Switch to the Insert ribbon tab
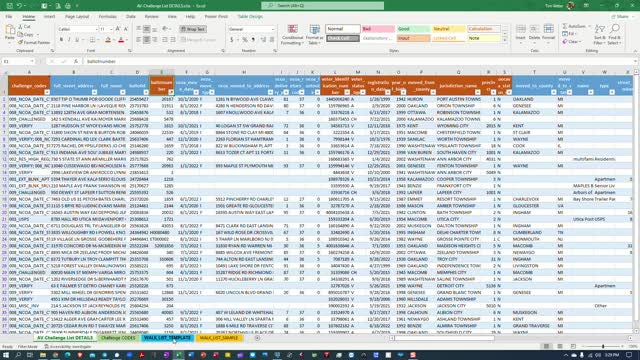Screen dimensions: 640x360 point(49,17)
